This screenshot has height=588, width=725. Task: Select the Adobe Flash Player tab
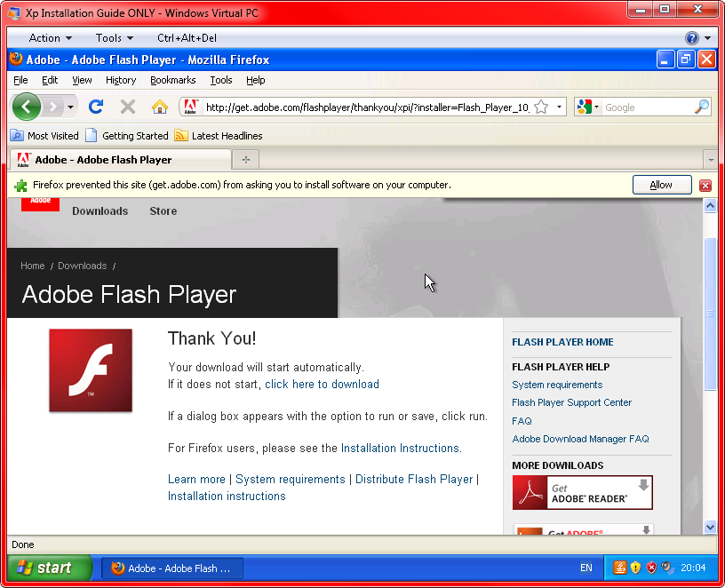point(120,160)
